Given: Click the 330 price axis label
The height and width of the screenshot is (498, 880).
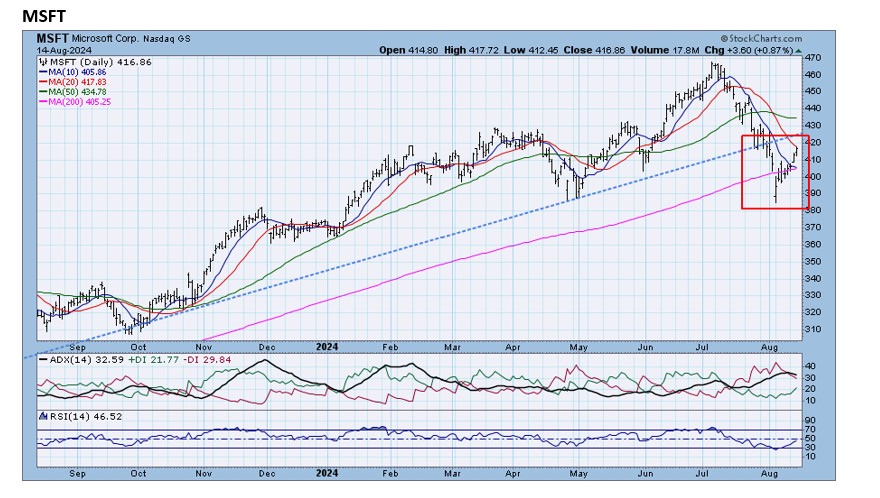Looking at the screenshot, I should point(814,295).
